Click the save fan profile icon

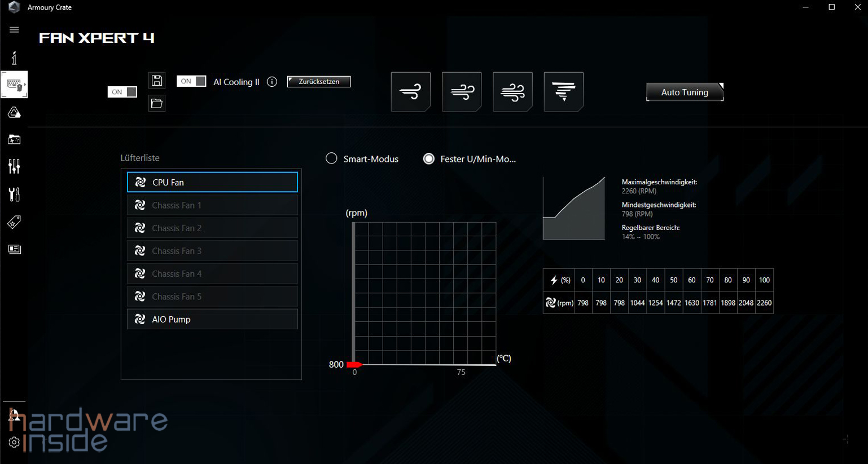[157, 81]
